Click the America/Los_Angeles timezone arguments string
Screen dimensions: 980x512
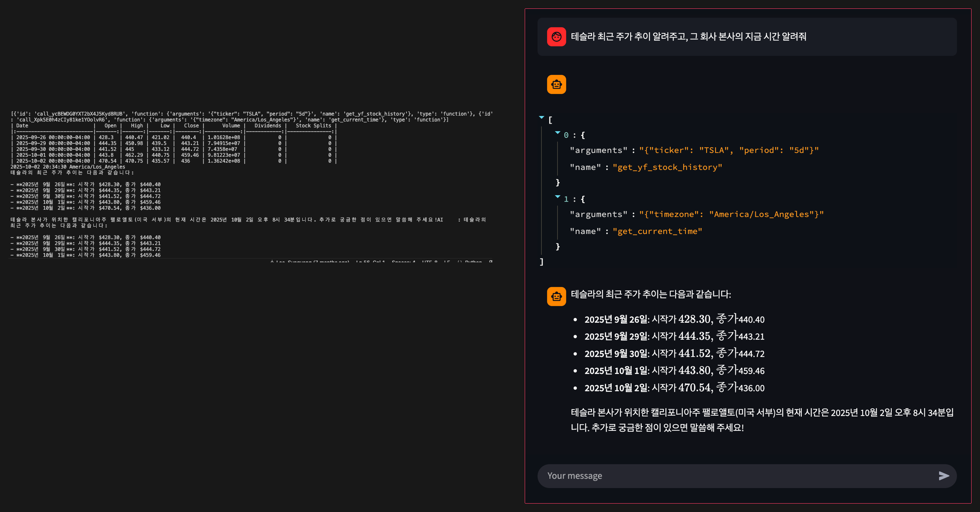[731, 214]
